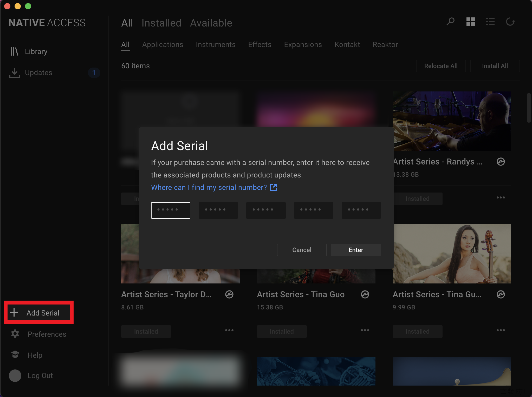Filter by Effects category
Screen dimensions: 532x397
pyautogui.click(x=259, y=45)
